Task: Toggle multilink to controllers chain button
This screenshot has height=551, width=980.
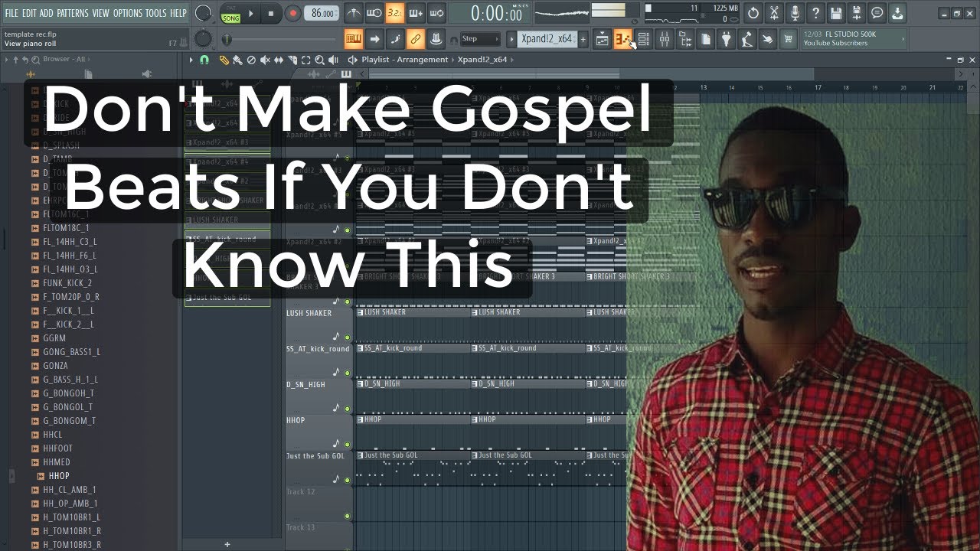Action: click(416, 39)
